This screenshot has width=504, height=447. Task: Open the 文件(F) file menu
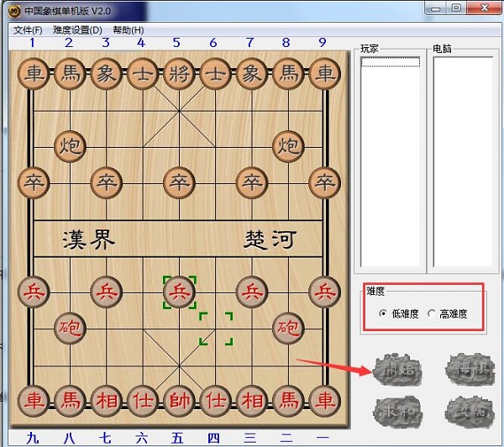(28, 30)
